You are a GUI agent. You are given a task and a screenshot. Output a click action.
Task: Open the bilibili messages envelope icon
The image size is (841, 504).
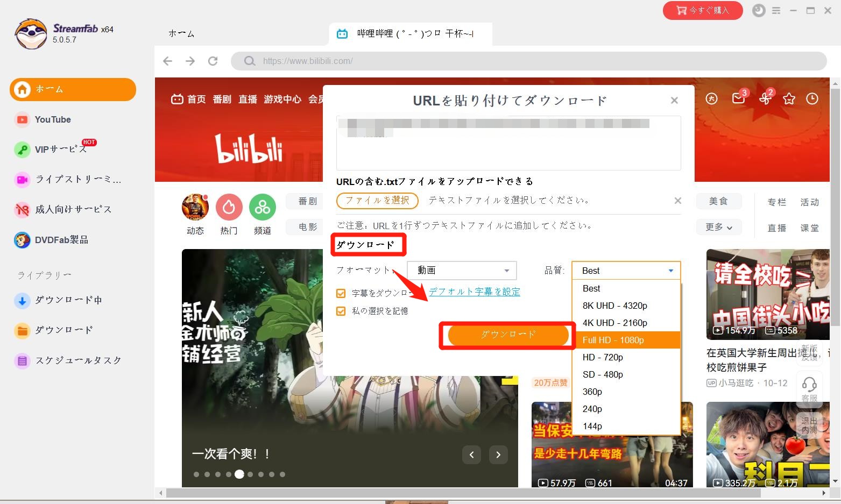(739, 98)
